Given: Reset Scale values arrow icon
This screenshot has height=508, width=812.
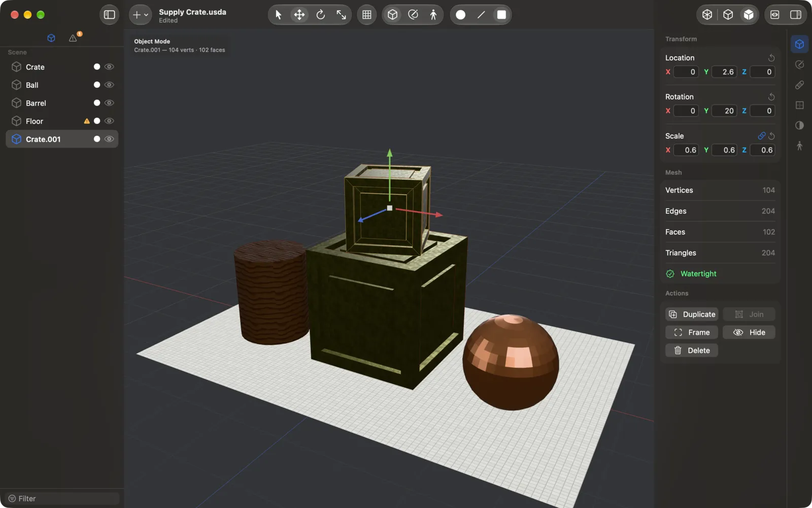Looking at the screenshot, I should [771, 136].
